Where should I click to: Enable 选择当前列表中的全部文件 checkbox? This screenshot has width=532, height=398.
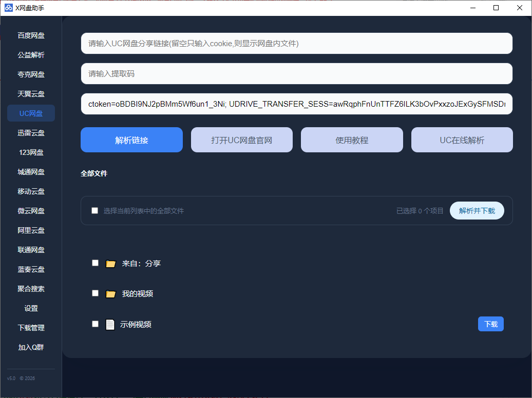tap(94, 210)
